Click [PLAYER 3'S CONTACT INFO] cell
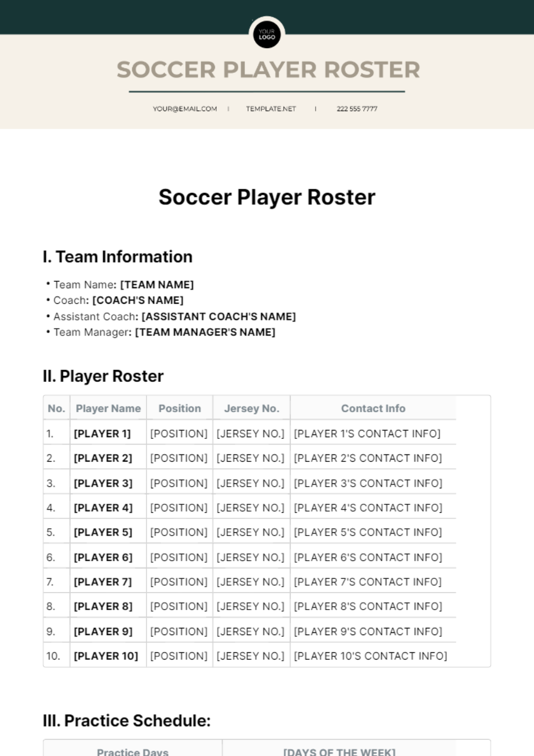This screenshot has height=756, width=534. coord(368,483)
